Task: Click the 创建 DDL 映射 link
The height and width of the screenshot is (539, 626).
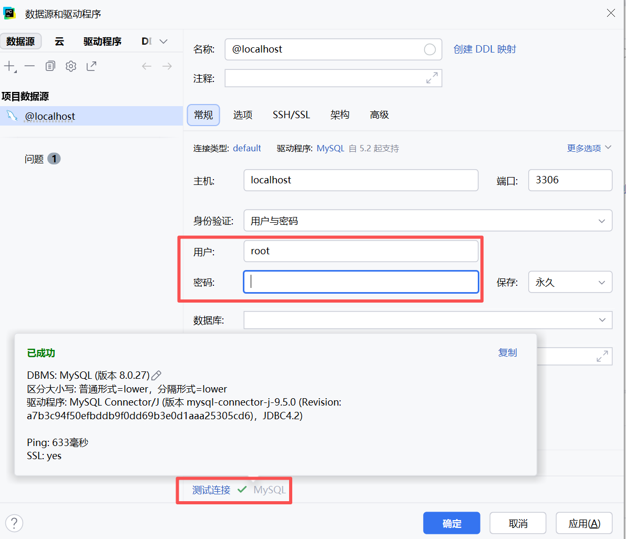Action: [x=485, y=49]
